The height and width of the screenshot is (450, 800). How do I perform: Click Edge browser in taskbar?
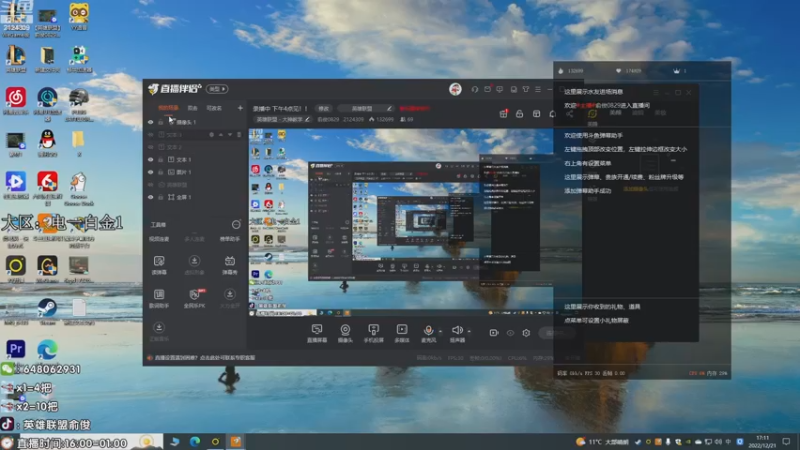tap(195, 442)
